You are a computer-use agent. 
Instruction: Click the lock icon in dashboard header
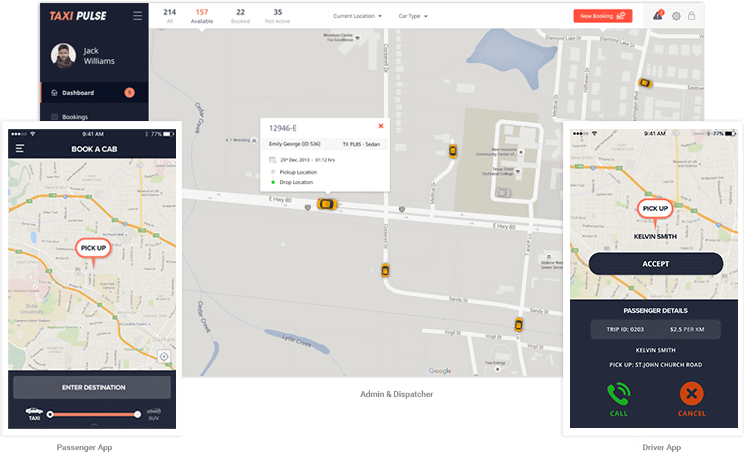coord(691,16)
